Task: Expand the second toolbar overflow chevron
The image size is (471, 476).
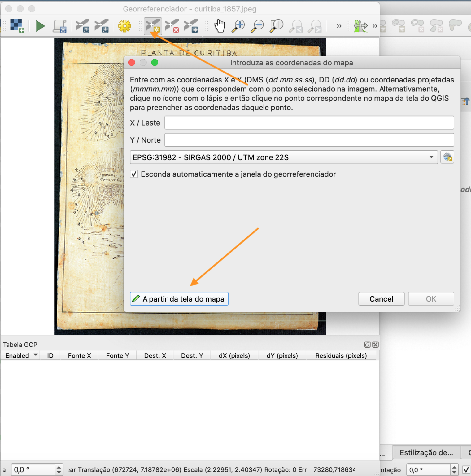Action: 375,26
